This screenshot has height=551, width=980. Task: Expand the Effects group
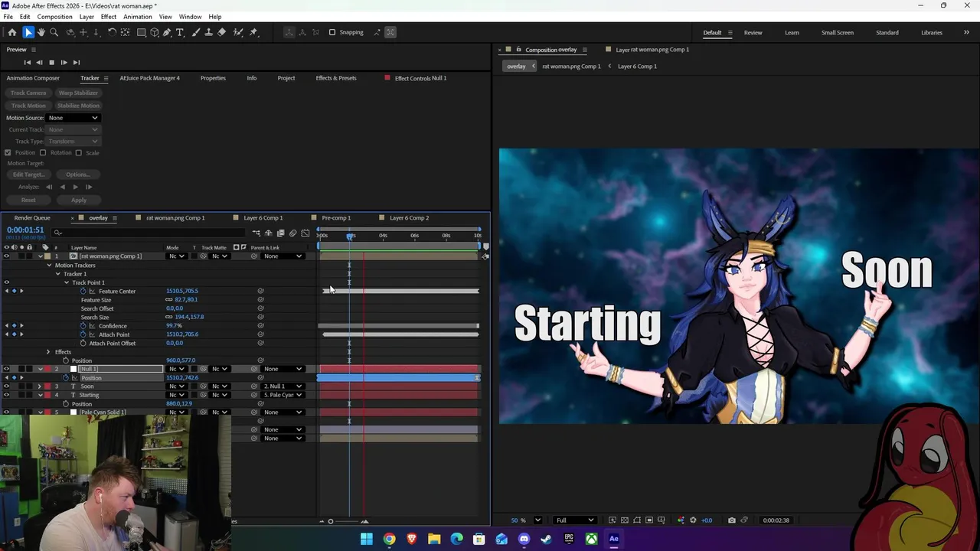(48, 352)
